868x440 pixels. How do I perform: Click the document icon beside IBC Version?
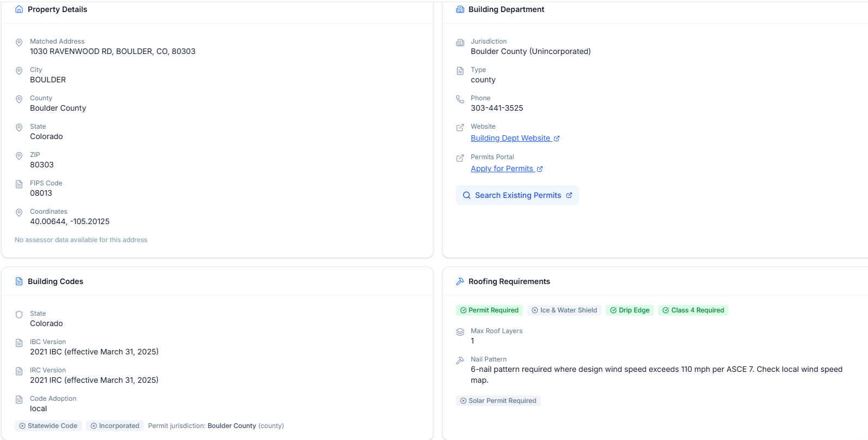(x=19, y=343)
